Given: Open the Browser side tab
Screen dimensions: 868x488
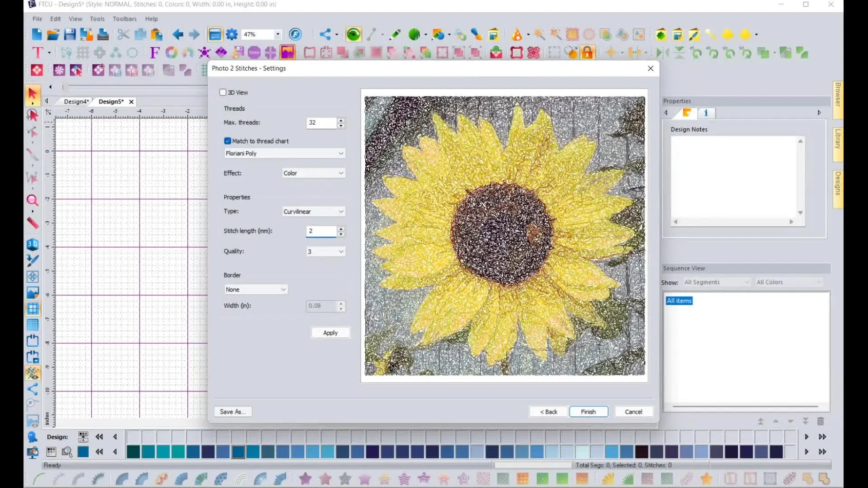Looking at the screenshot, I should [838, 99].
